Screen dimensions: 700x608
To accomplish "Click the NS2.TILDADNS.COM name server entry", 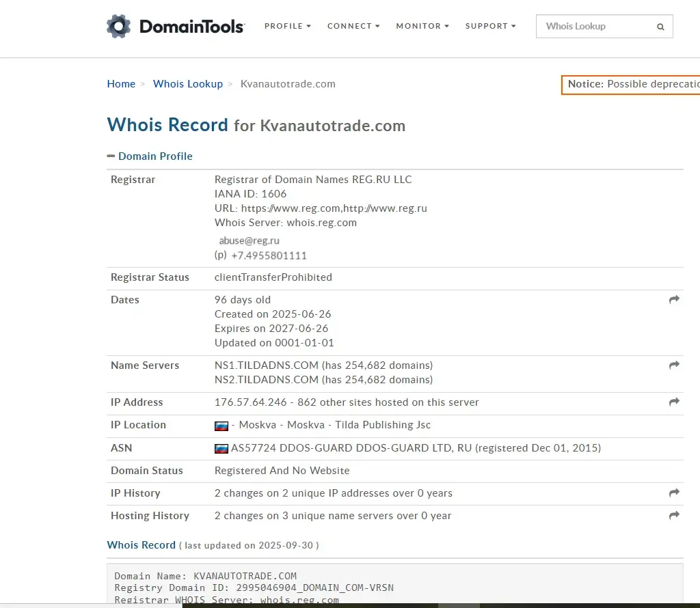I will (323, 380).
